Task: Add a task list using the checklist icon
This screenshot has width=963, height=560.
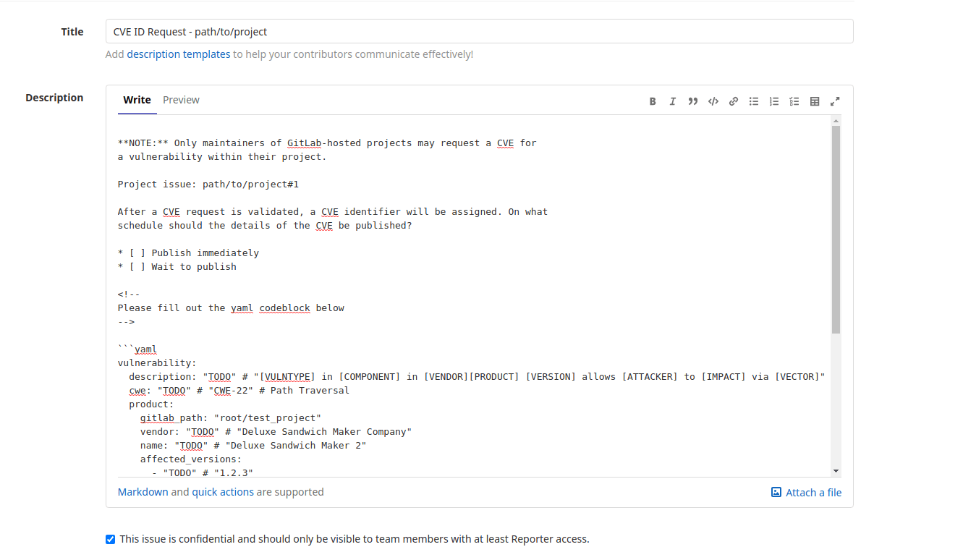Action: [x=794, y=101]
